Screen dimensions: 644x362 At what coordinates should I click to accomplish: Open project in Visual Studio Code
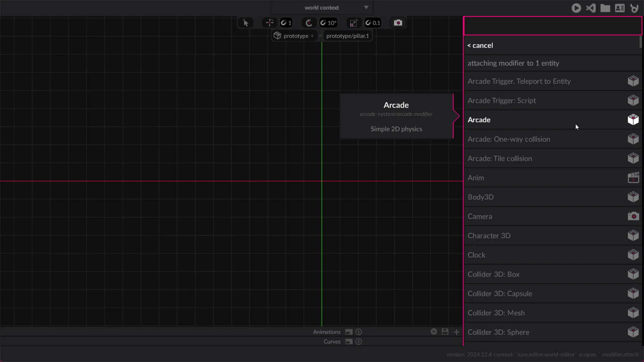click(x=591, y=8)
